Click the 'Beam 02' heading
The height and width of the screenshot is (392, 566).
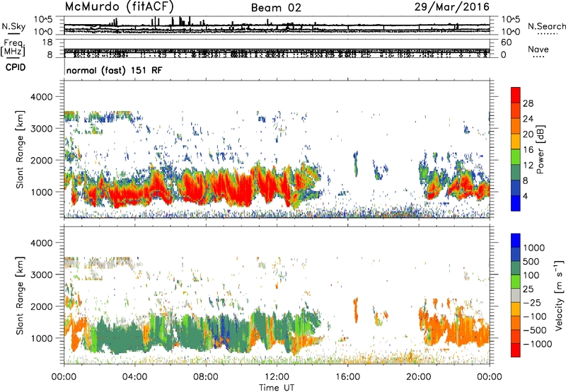(x=276, y=8)
